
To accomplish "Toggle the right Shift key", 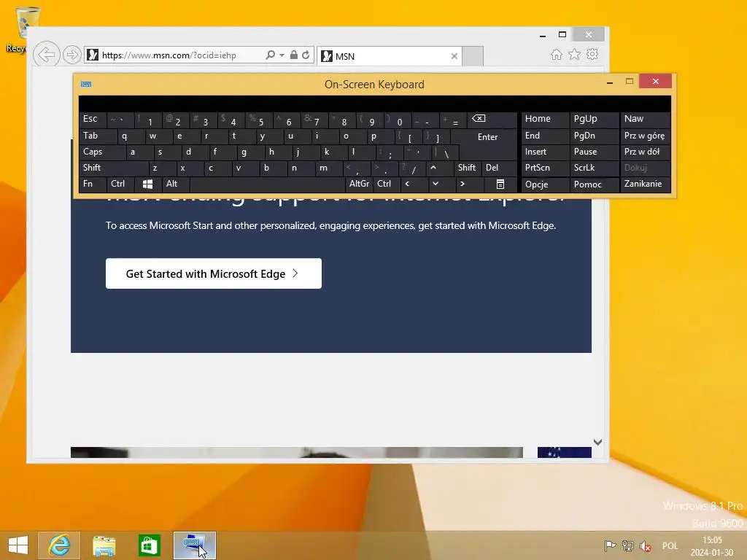I will tap(467, 168).
